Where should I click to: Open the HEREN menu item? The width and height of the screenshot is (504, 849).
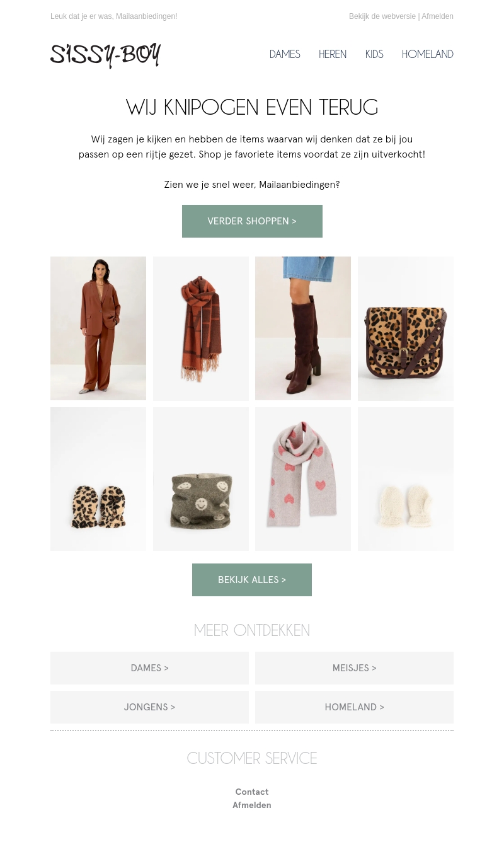coord(333,54)
